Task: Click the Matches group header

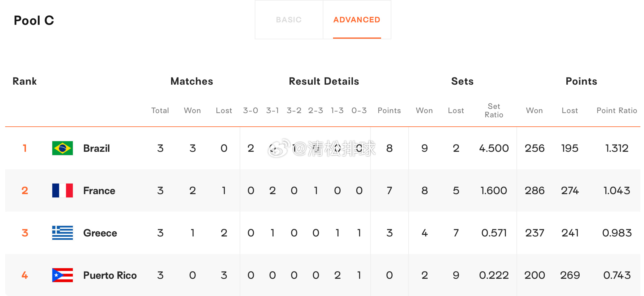Action: 192,81
